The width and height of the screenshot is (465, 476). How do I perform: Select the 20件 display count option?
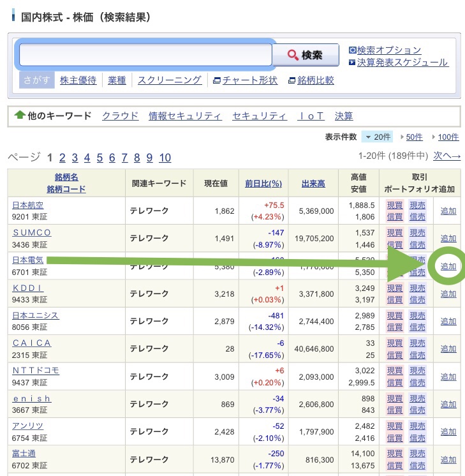point(377,137)
